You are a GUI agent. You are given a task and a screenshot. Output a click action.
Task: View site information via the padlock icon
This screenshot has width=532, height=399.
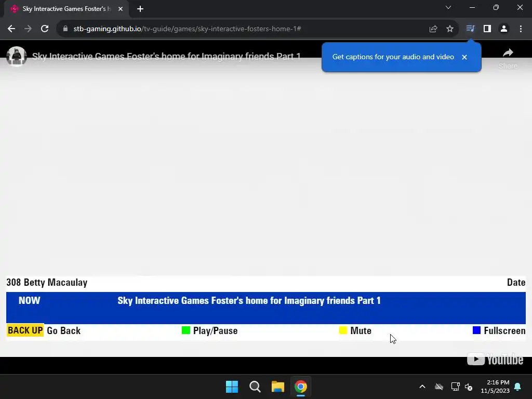(x=65, y=29)
